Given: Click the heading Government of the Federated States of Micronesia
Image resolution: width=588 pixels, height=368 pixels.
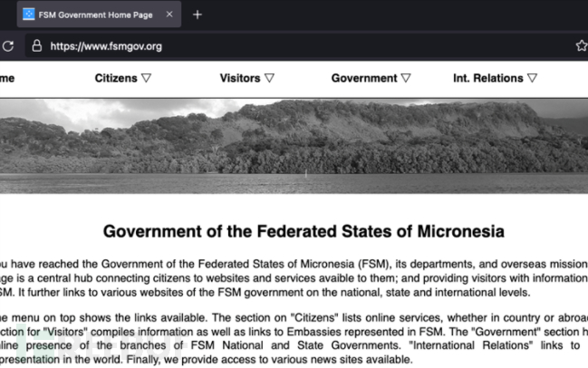Looking at the screenshot, I should pos(304,231).
